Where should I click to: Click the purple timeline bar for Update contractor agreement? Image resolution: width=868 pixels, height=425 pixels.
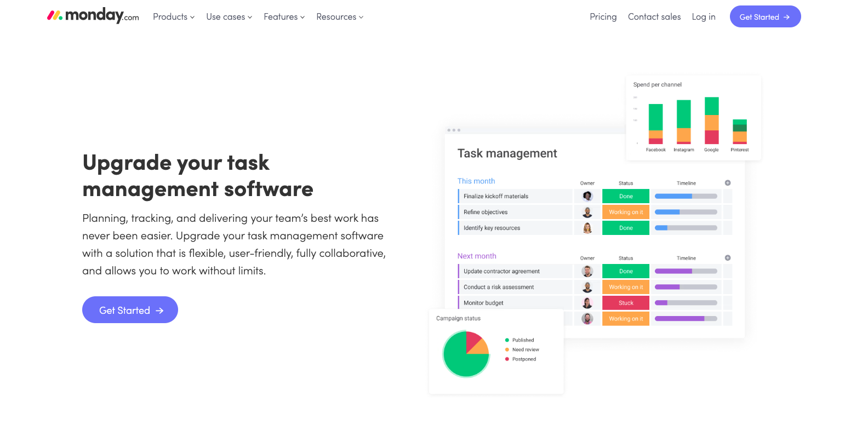point(686,271)
